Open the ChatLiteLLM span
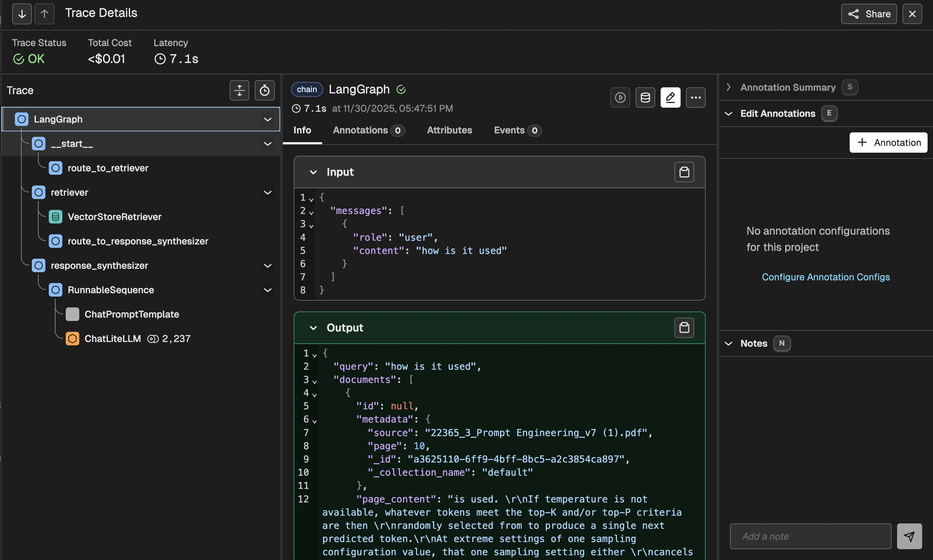 112,339
